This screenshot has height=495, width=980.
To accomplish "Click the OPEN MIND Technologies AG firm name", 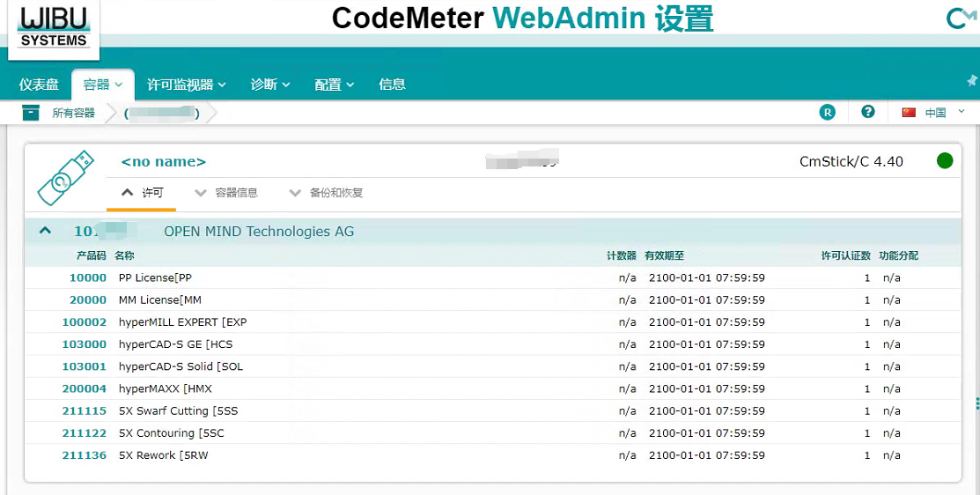I will 259,232.
